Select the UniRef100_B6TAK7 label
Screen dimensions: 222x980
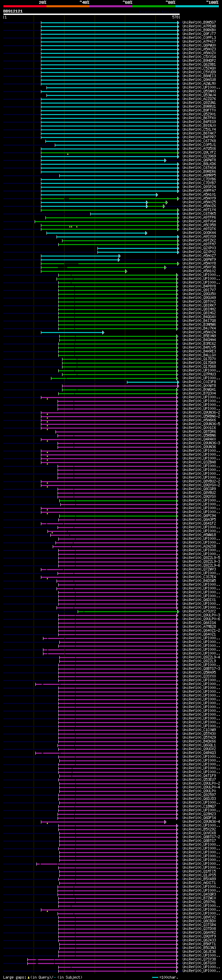point(199,133)
